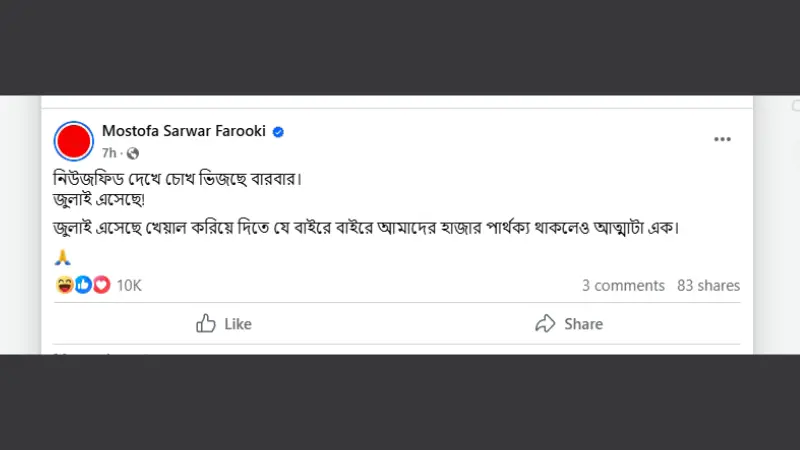View the 10K reactions list
Image resolution: width=800 pixels, height=450 pixels.
129,285
